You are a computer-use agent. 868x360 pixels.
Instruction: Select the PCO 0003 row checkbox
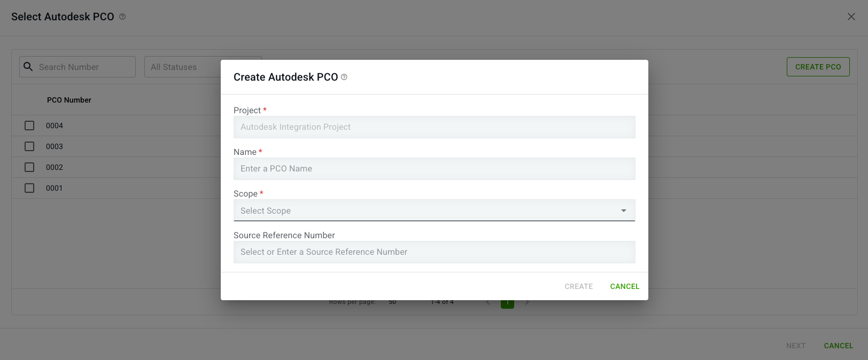coord(29,146)
